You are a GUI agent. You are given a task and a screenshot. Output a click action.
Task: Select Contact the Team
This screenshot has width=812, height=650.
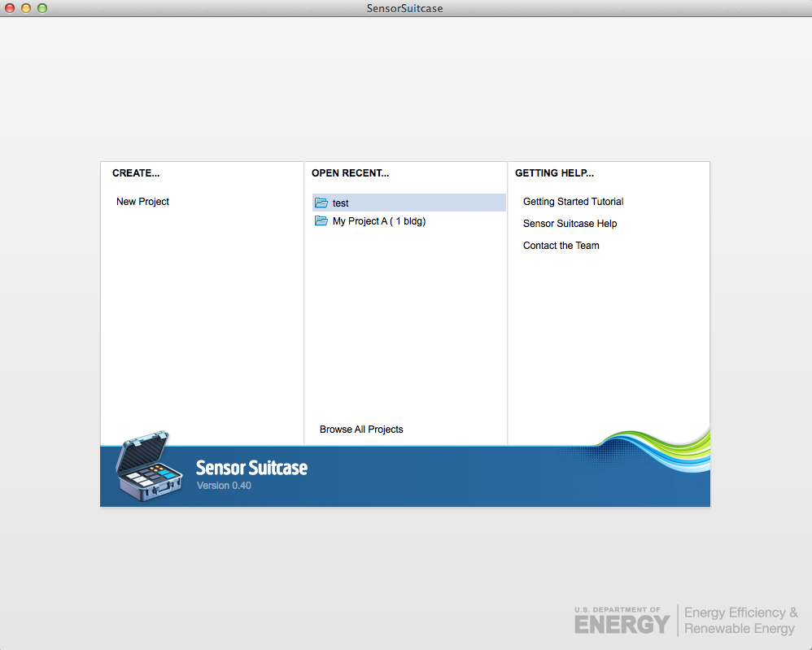click(561, 246)
